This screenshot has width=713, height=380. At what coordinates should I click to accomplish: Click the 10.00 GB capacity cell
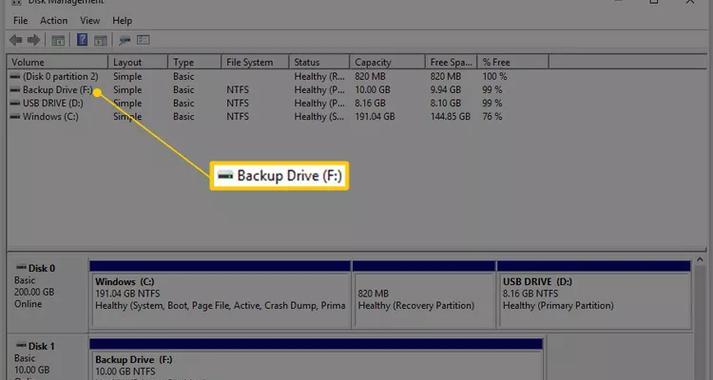pos(372,90)
